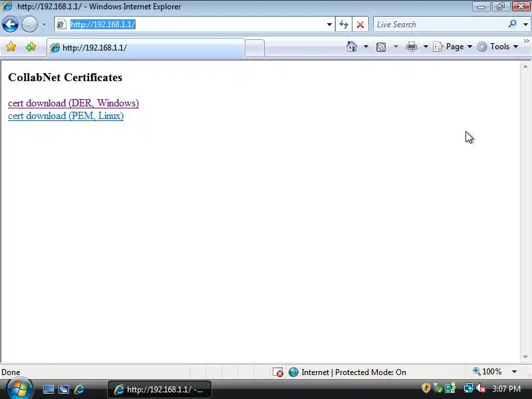Expand the Print options dropdown arrow

click(426, 47)
